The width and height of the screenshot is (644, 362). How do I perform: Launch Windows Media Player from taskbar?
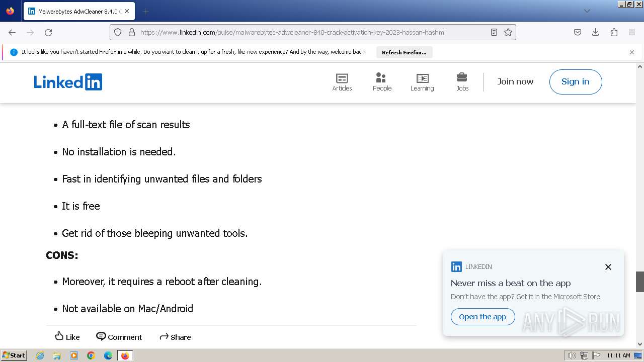coord(74,355)
